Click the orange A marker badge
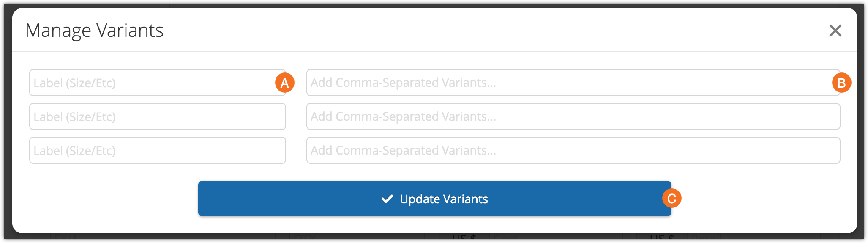The image size is (868, 243). coord(284,83)
